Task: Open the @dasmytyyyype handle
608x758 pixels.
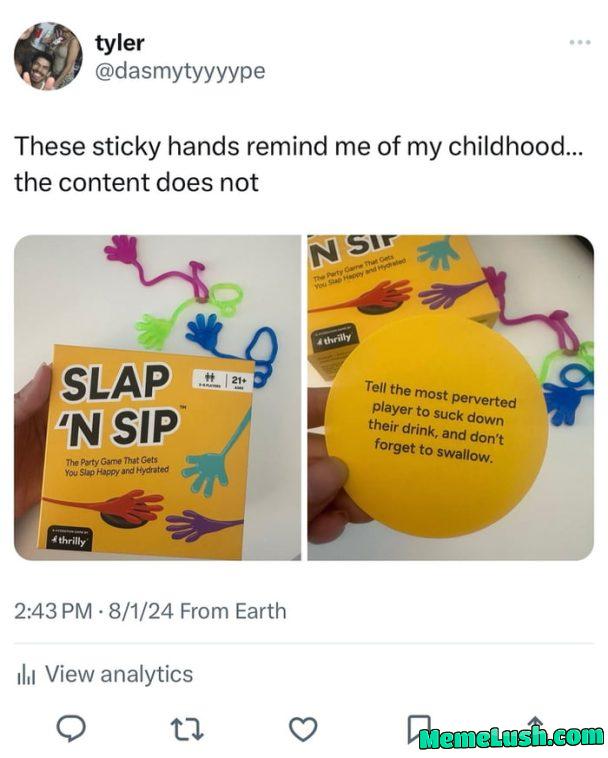Action: coord(180,72)
